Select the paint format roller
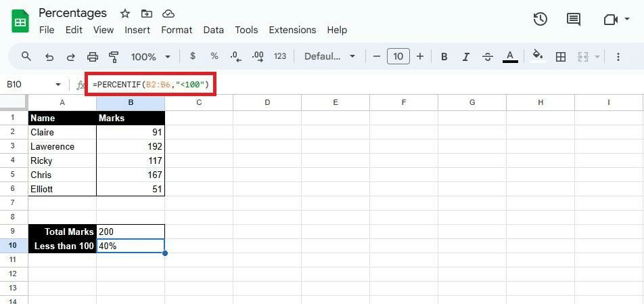This screenshot has height=304, width=644. (114, 57)
